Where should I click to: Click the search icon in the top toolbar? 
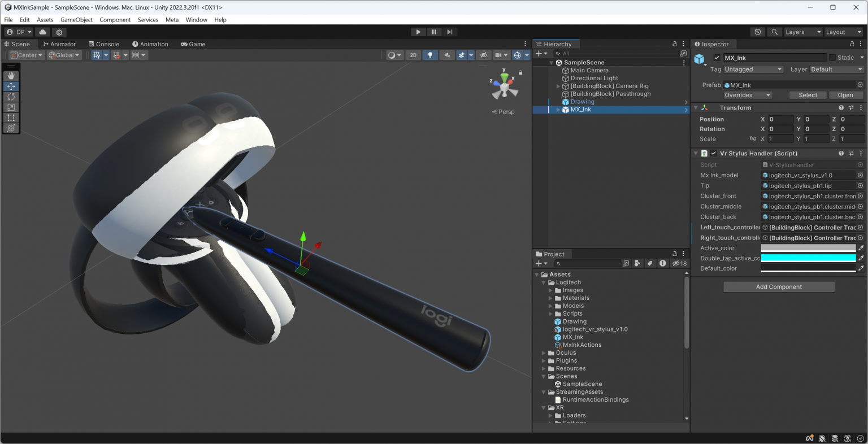[774, 32]
